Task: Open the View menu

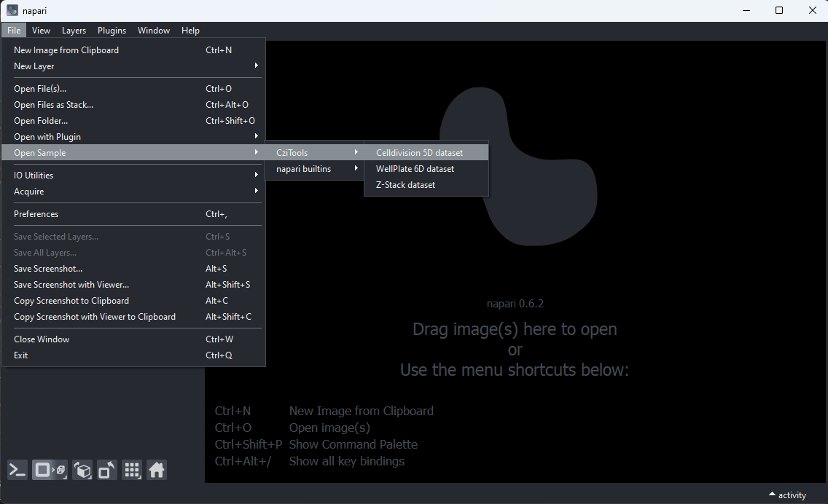Action: [x=42, y=31]
